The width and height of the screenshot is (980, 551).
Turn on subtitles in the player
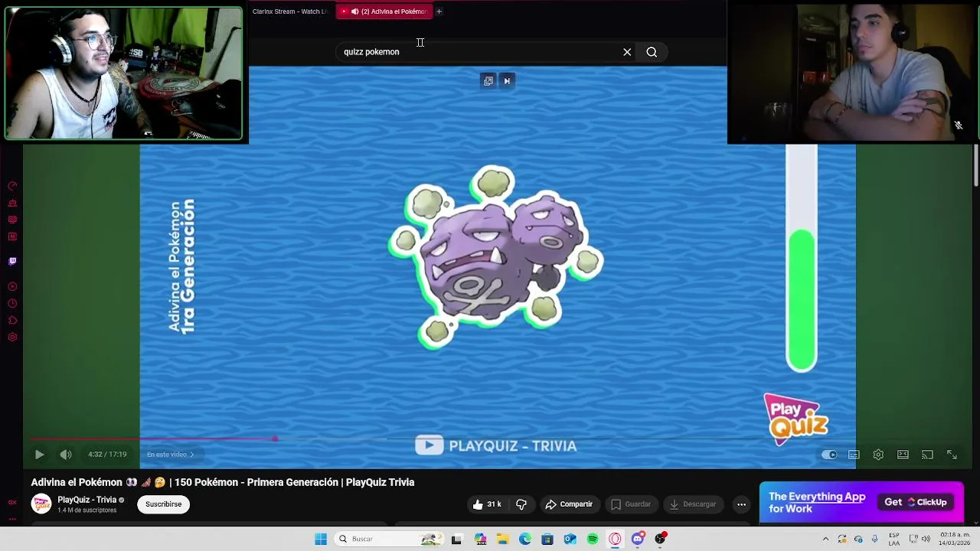[x=854, y=455]
